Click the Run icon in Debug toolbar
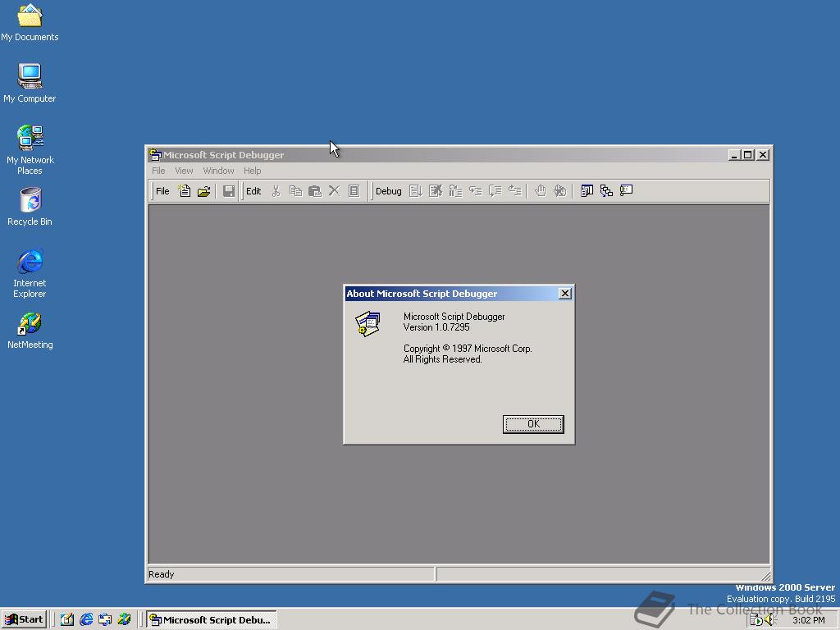This screenshot has height=630, width=840. tap(416, 190)
